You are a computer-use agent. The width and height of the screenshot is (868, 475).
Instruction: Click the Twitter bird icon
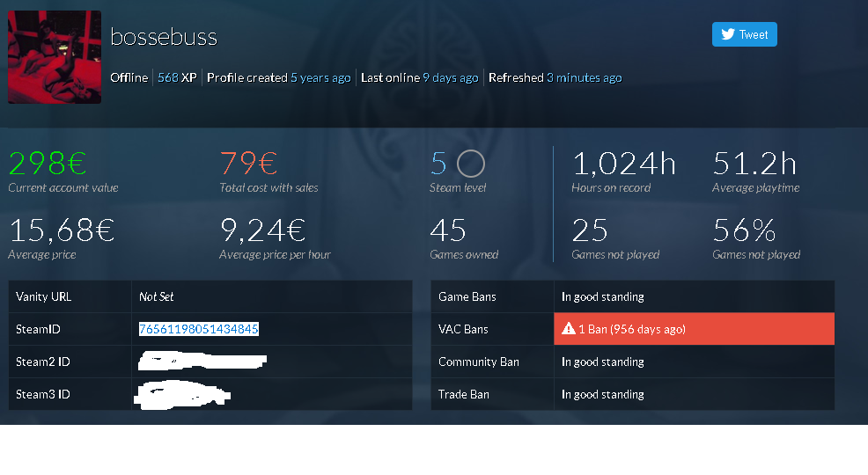pos(728,34)
